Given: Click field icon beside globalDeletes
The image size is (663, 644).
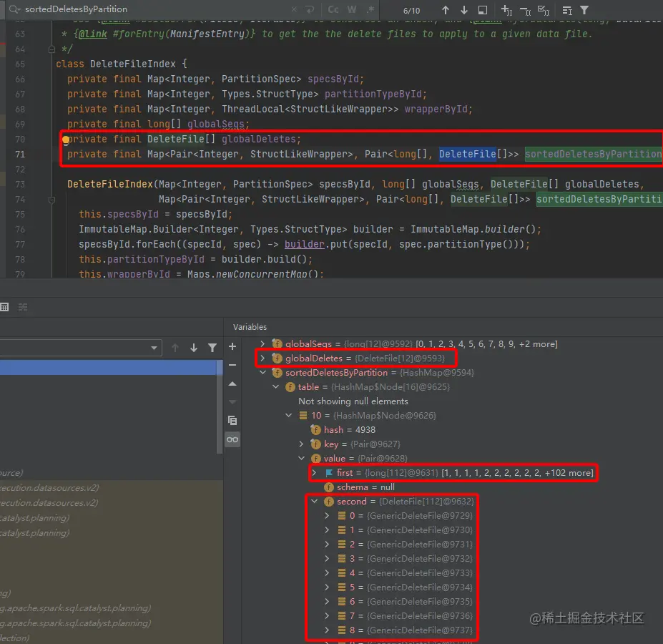Looking at the screenshot, I should click(x=277, y=358).
